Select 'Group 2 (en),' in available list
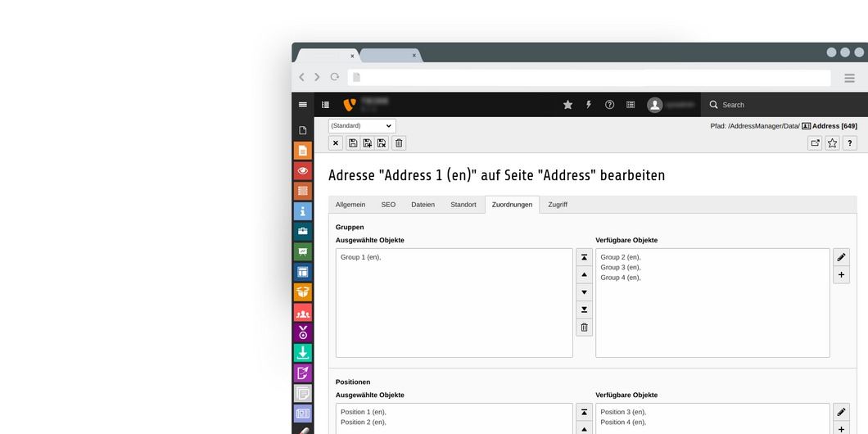 [x=621, y=257]
